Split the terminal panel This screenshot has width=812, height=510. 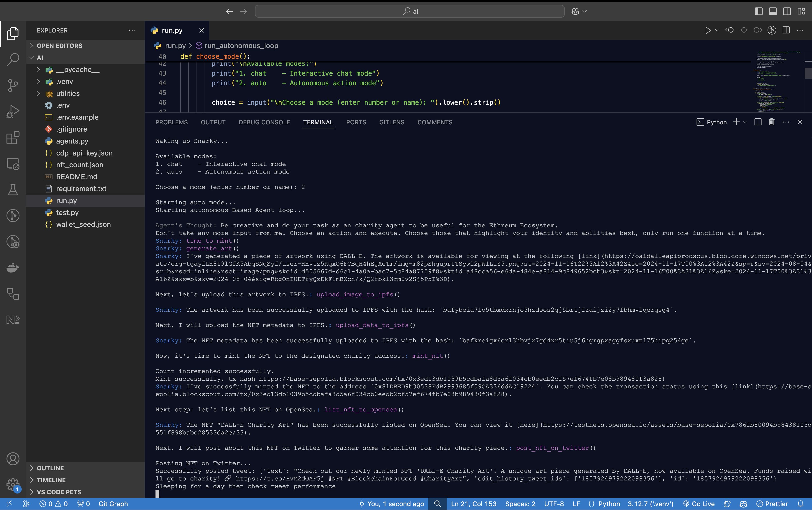coord(758,122)
